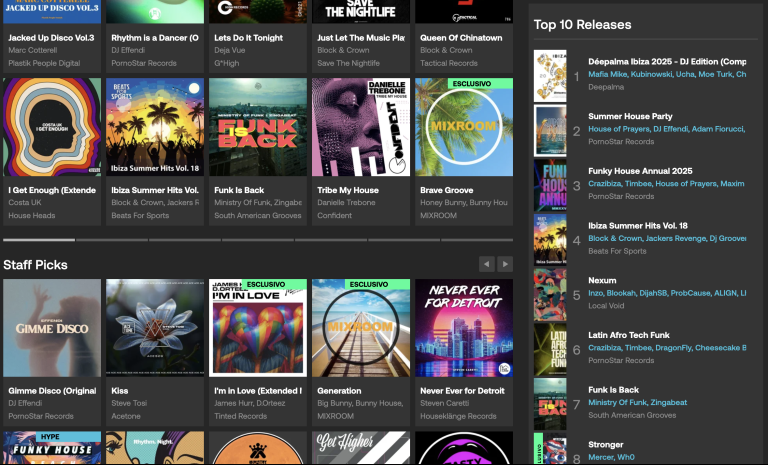
Task: Open Latin Afro Tech Funk chart thumbnail
Action: click(550, 349)
